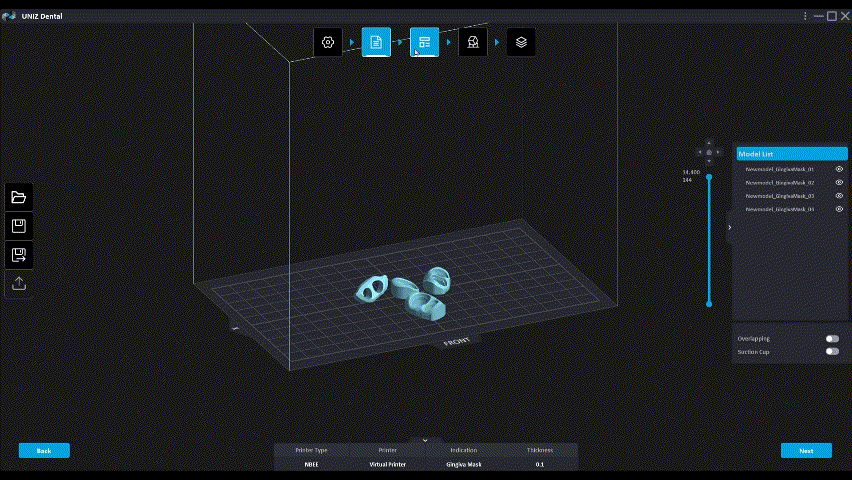852x480 pixels.
Task: Hide Newmodel_GingivaMask_01 using its eye icon
Action: tap(839, 169)
